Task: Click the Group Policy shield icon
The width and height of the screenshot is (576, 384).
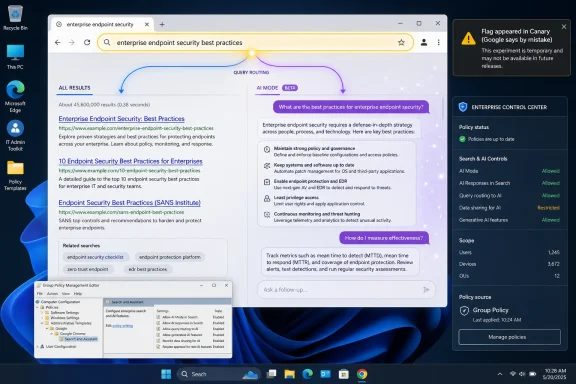Action: pyautogui.click(x=464, y=311)
